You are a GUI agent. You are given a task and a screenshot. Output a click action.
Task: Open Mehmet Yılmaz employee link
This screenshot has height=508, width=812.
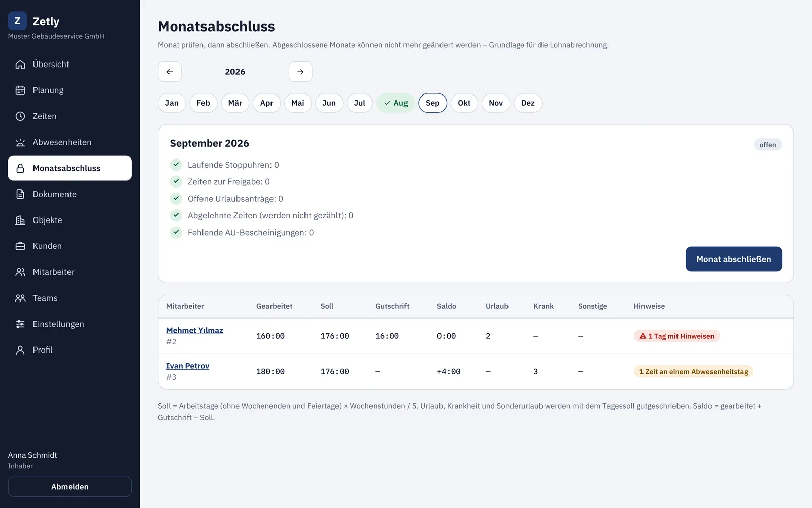(x=195, y=330)
